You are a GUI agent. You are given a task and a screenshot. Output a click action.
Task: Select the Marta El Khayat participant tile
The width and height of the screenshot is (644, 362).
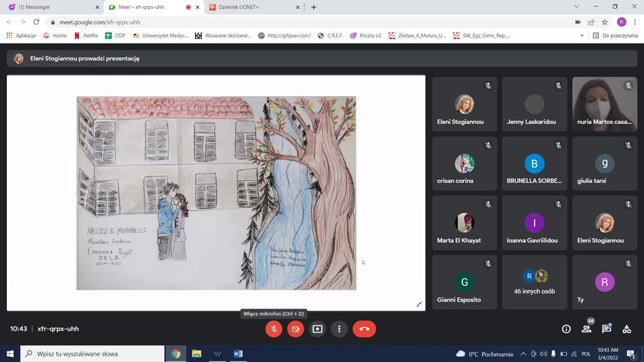[x=465, y=223]
